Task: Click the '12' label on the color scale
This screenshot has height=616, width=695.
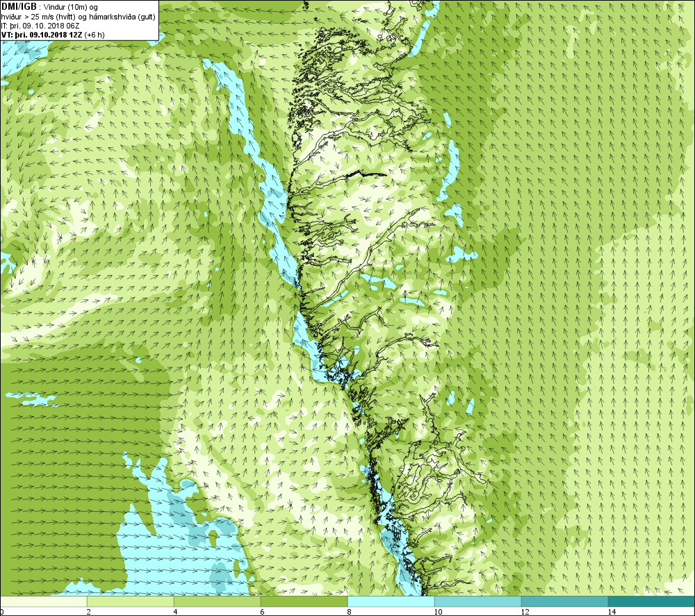Action: pyautogui.click(x=525, y=612)
